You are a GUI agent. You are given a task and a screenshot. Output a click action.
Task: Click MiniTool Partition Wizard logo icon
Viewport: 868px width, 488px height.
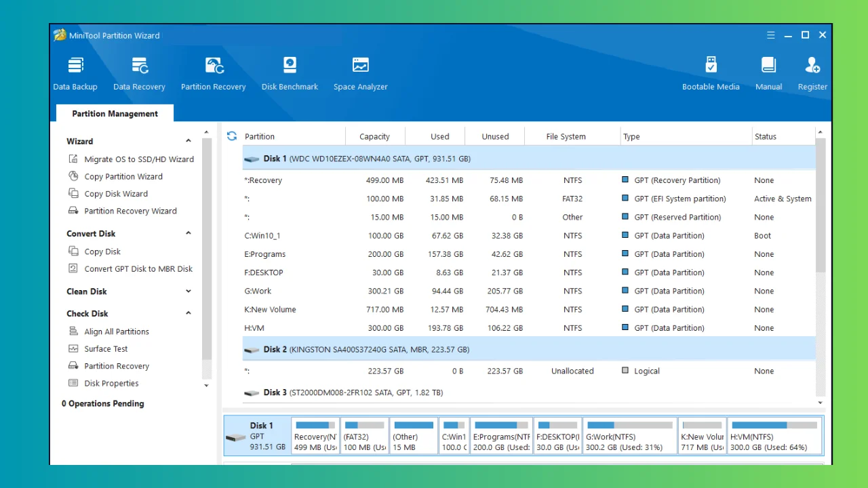(60, 35)
